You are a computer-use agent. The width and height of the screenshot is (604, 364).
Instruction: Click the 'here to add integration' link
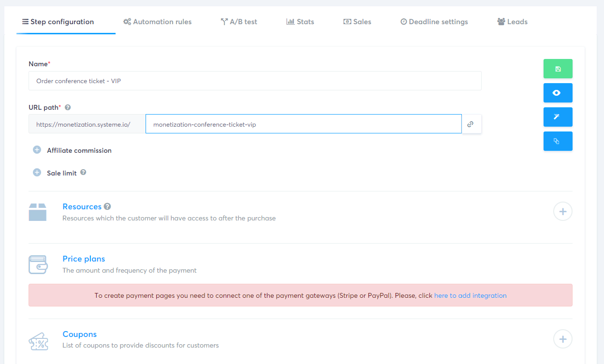point(471,295)
